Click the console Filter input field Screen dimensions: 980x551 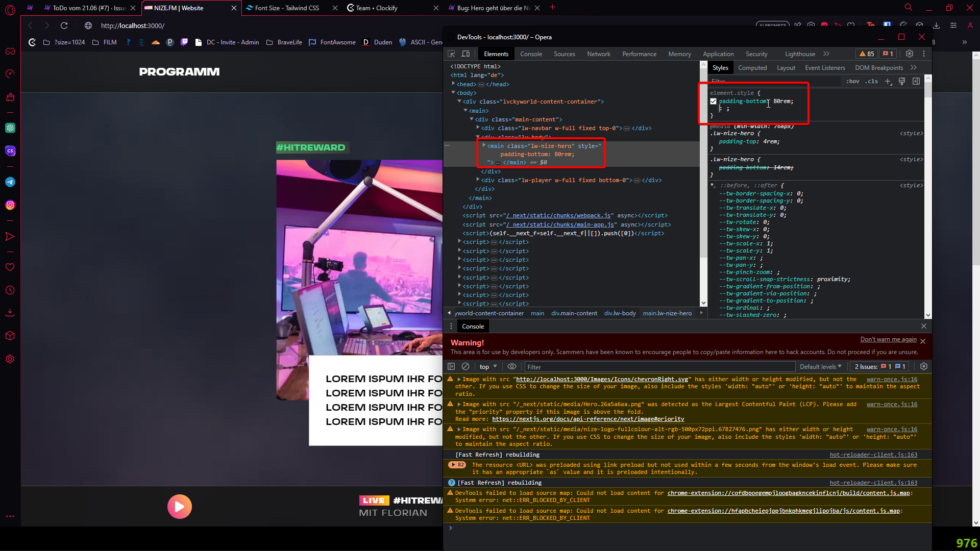point(658,366)
